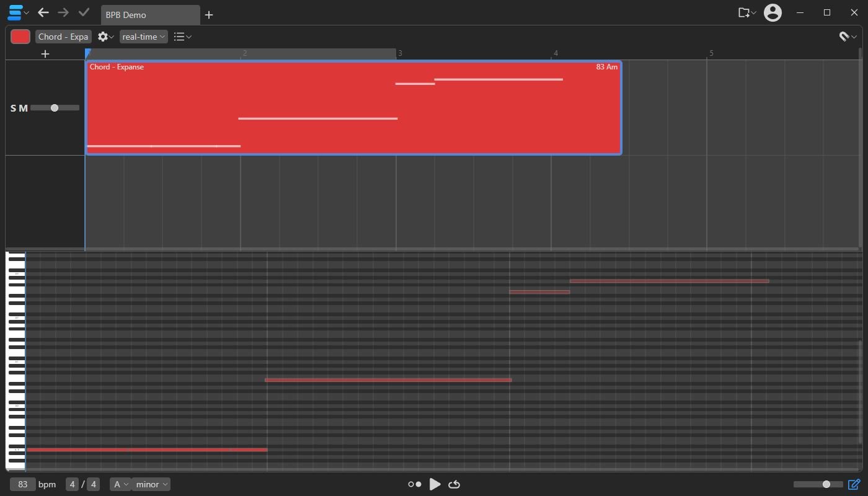Mute the track with M

24,108
